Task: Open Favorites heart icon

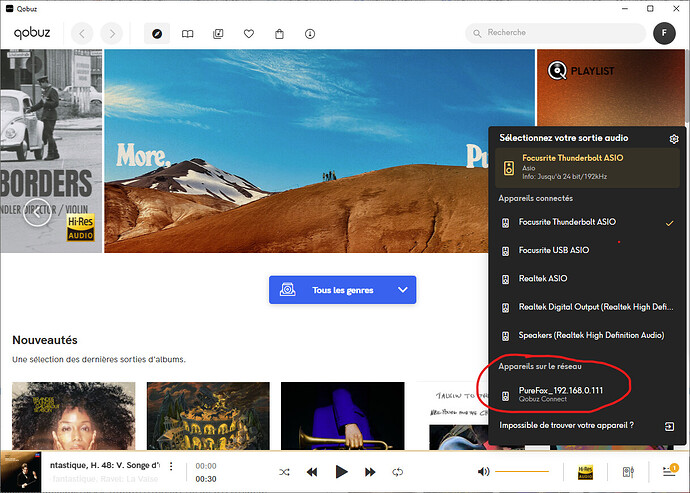Action: pos(249,34)
